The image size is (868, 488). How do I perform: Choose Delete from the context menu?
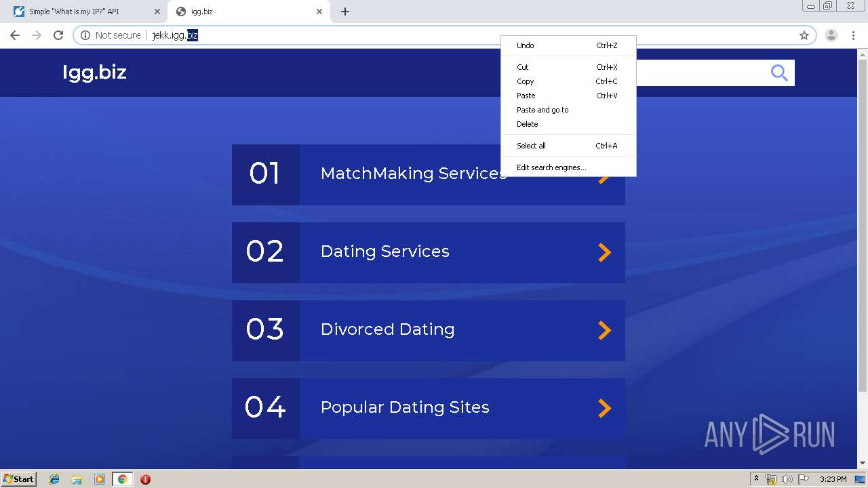pyautogui.click(x=568, y=124)
